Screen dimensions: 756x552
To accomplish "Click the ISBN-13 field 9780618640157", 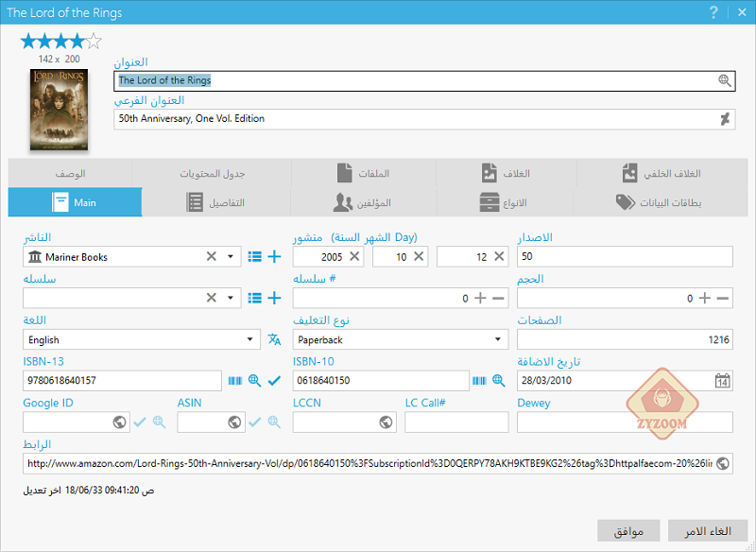I will [122, 381].
